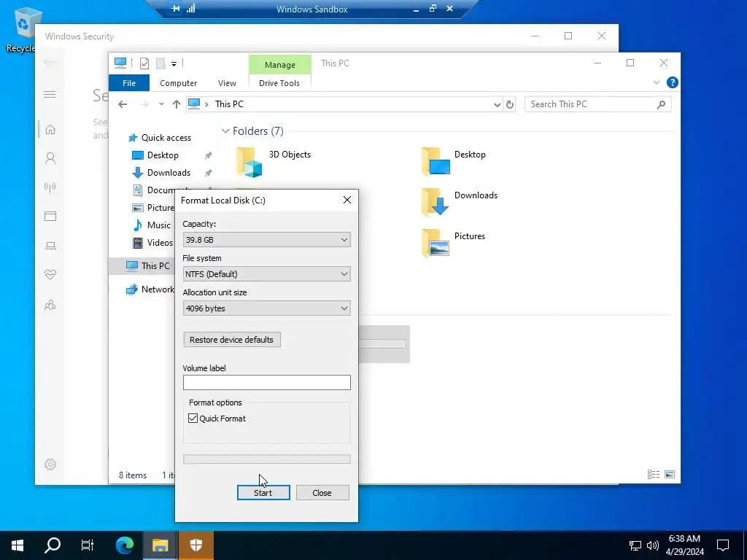Expand the ribbon chevron

click(657, 83)
